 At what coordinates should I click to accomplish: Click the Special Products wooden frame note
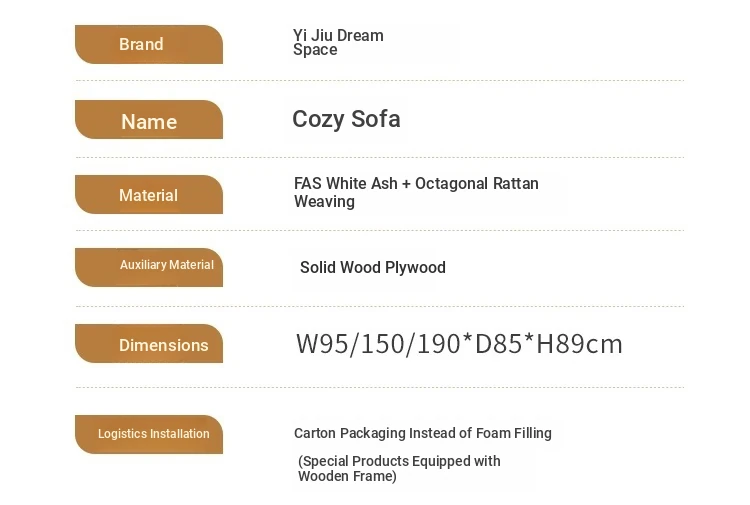(399, 469)
